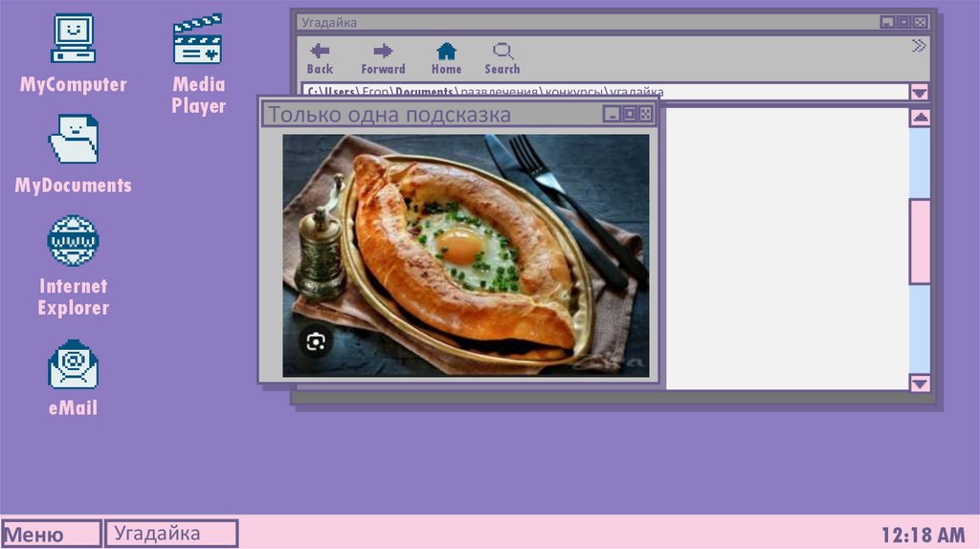
Task: Click the Угадайка window title text
Action: 329,23
